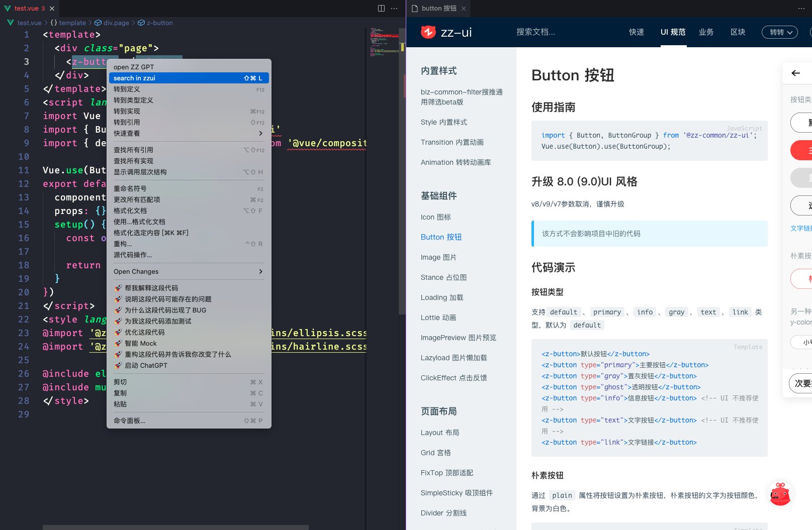Image resolution: width=812 pixels, height=530 pixels.
Task: Open editor more actions ellipsis
Action: pos(395,9)
